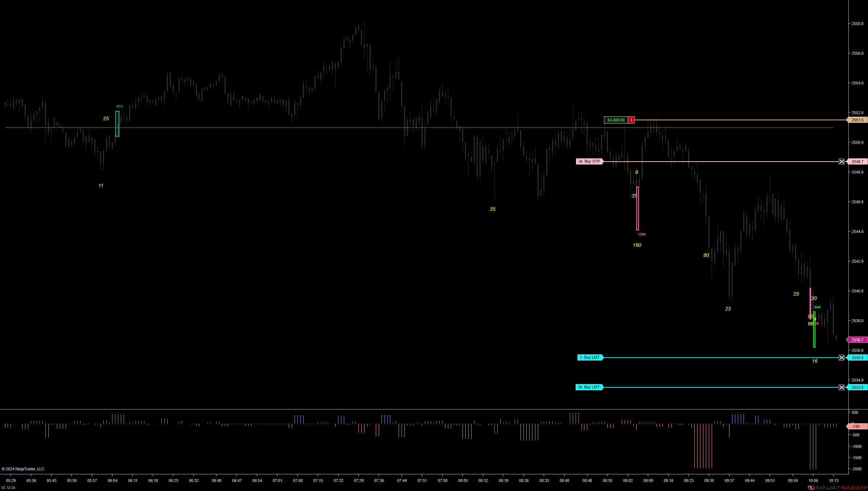Click the NinjaTrader logo in the corner
Image resolution: width=868 pixels, height=491 pixels.
837,488
